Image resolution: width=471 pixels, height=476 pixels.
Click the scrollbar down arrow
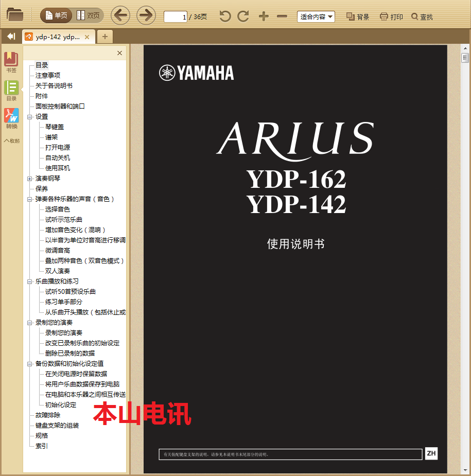coord(465,470)
